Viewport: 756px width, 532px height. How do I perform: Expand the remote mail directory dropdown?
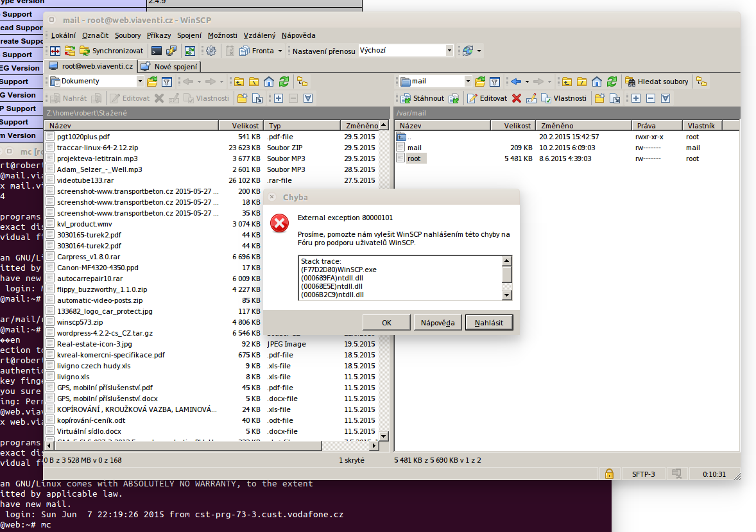(x=467, y=82)
